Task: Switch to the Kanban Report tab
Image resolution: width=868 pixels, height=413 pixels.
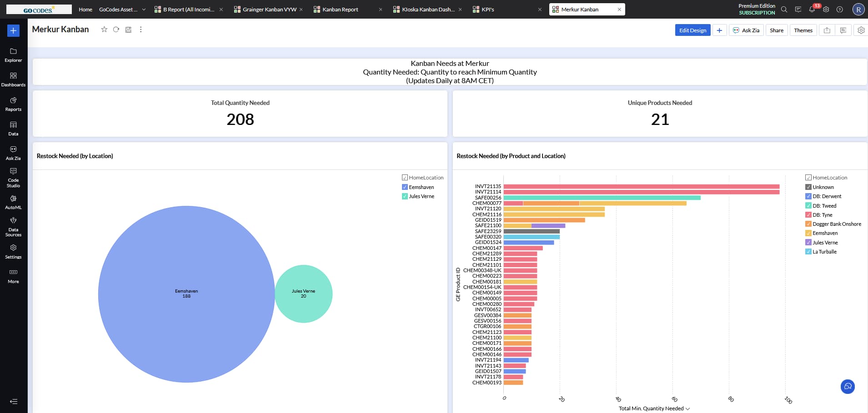Action: coord(340,10)
